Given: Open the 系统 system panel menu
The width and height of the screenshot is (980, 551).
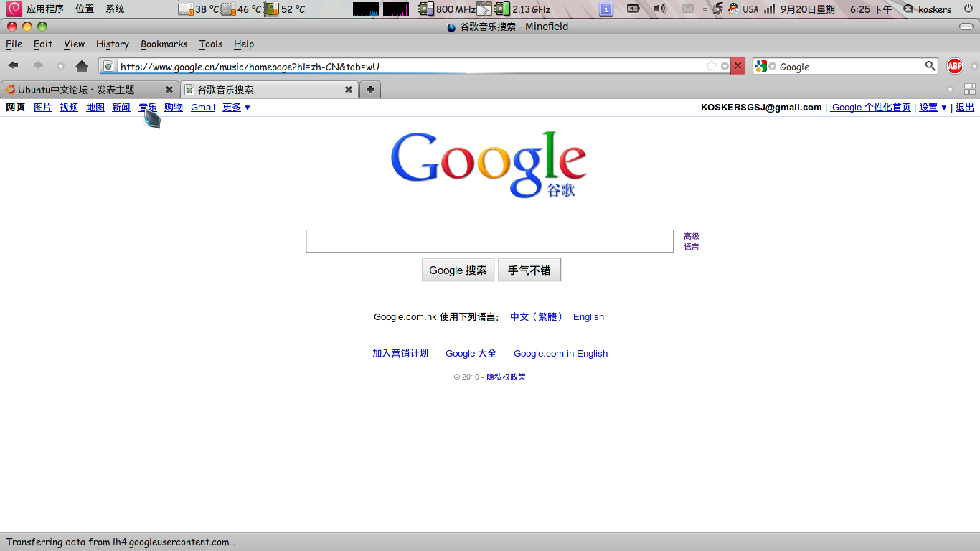Looking at the screenshot, I should coord(115,9).
